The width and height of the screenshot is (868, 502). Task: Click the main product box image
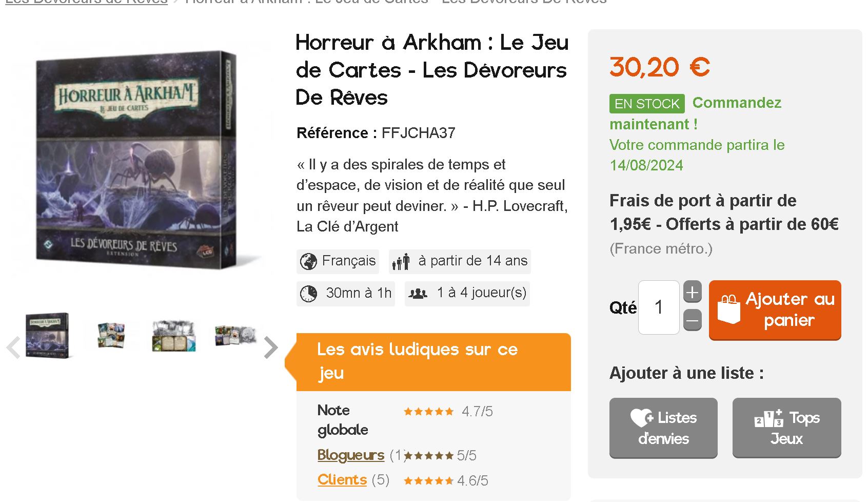(x=136, y=160)
